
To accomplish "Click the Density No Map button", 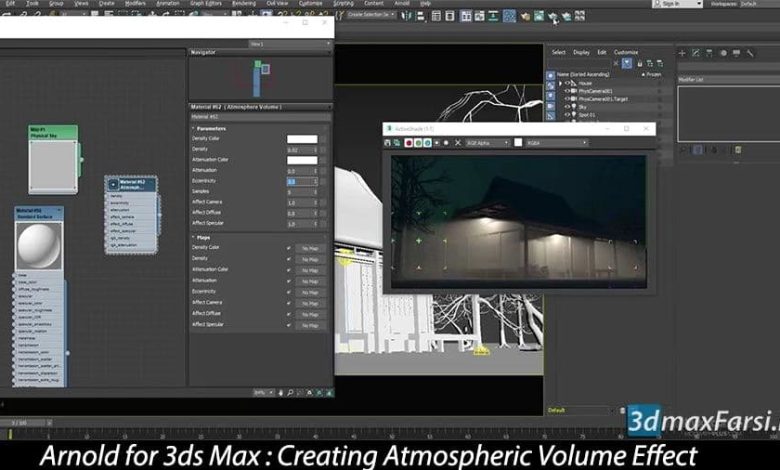I will coord(310,259).
